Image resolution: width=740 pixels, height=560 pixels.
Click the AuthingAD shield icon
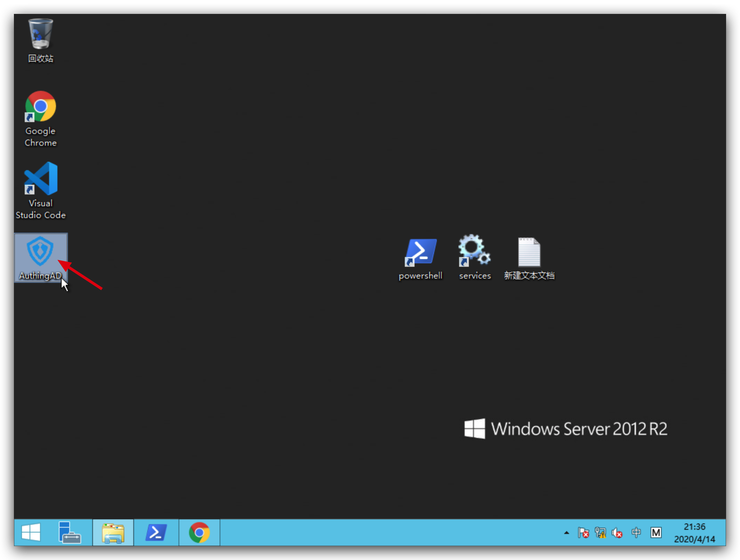pyautogui.click(x=40, y=251)
